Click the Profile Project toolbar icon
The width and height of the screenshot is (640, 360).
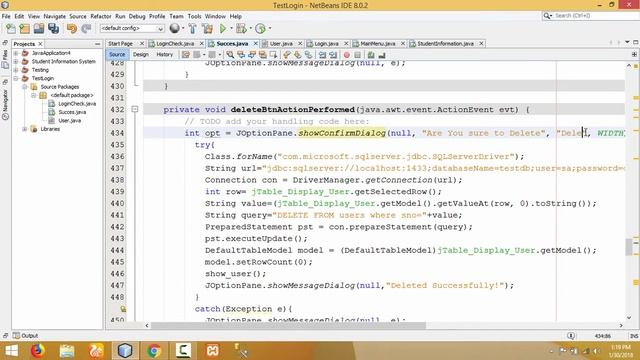coord(260,29)
